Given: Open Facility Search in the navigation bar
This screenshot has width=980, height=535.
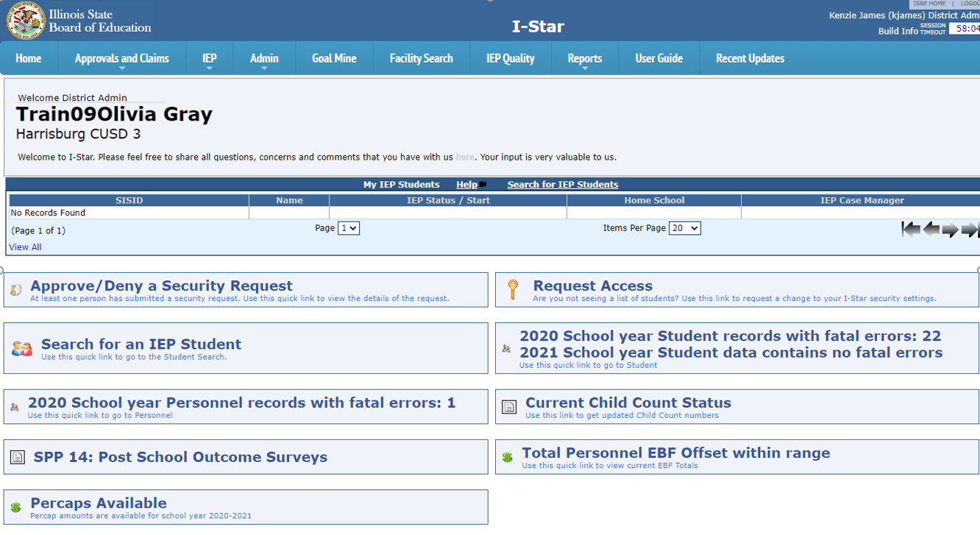Looking at the screenshot, I should 422,58.
